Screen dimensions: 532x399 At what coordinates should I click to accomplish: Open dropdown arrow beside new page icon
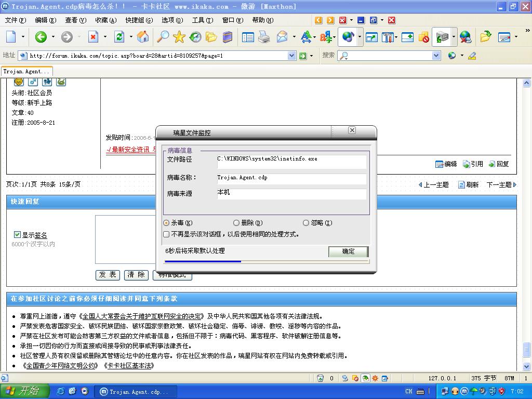[x=23, y=37]
